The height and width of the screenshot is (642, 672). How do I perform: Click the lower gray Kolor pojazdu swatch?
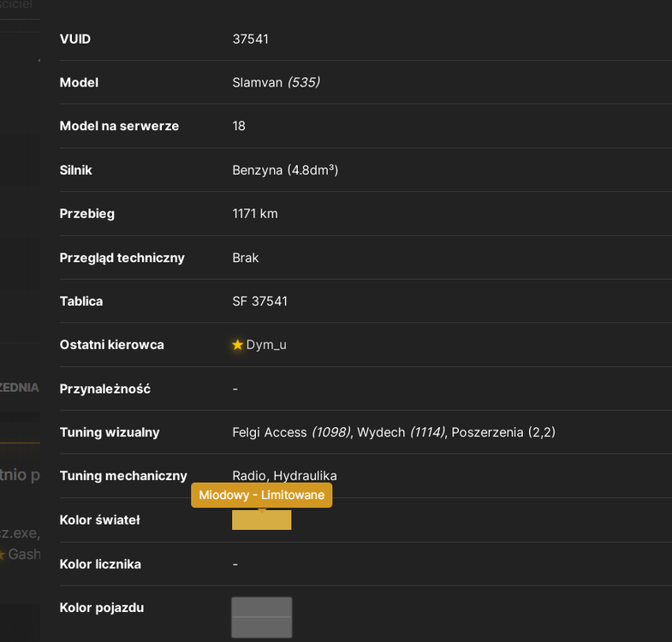[x=261, y=627]
